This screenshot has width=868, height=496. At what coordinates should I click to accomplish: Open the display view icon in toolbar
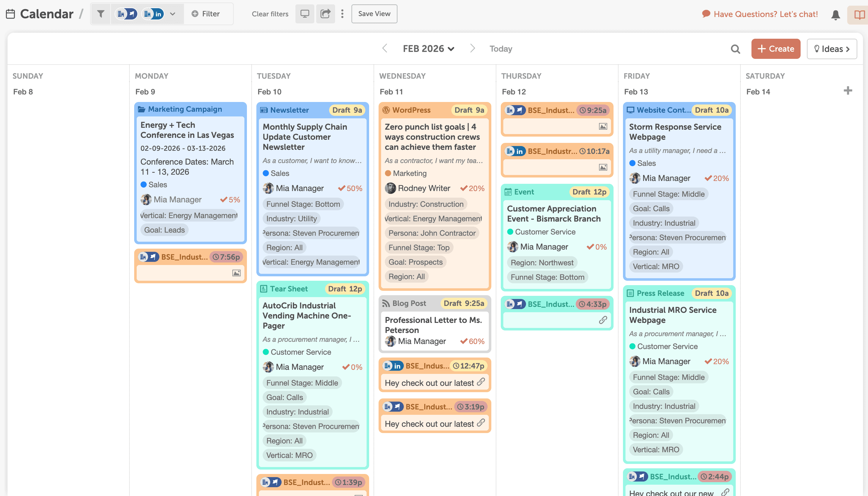(304, 14)
